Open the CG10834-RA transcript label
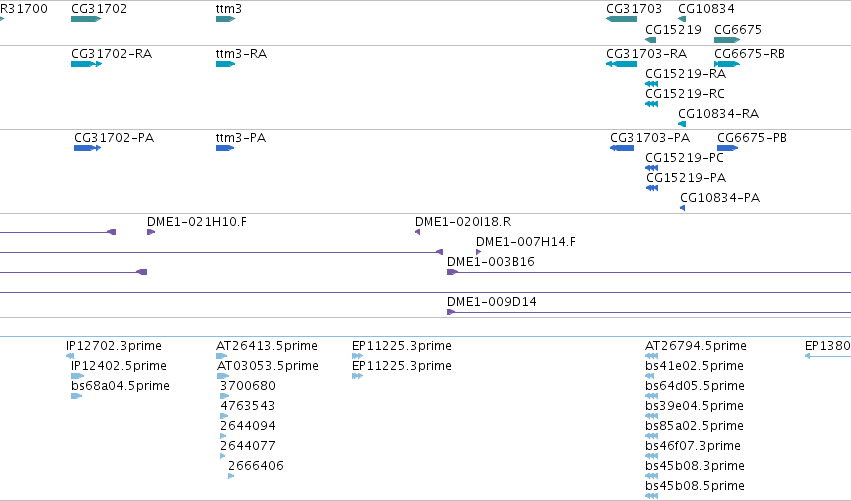Viewport: 851px width, 501px height. [x=719, y=113]
